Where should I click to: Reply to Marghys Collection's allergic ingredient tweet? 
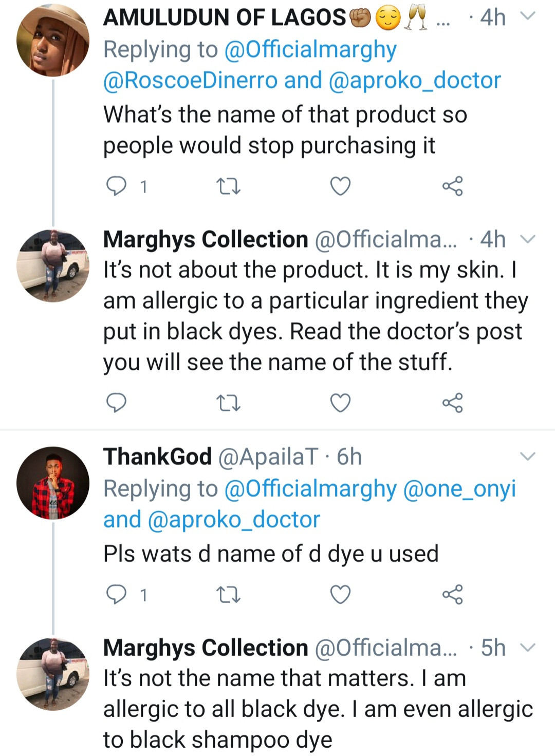click(x=116, y=403)
